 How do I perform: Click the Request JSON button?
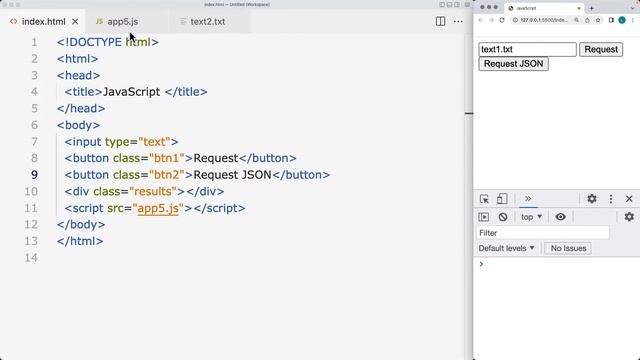tap(513, 64)
